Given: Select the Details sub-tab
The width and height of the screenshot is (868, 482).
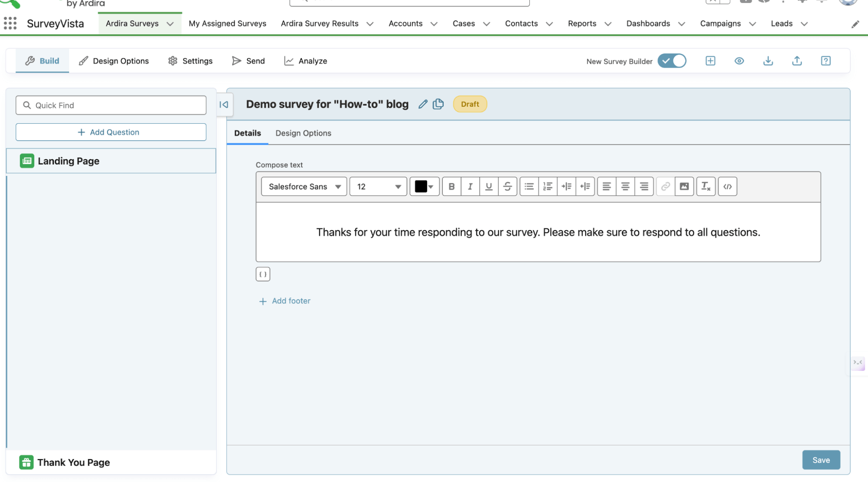Looking at the screenshot, I should tap(248, 133).
